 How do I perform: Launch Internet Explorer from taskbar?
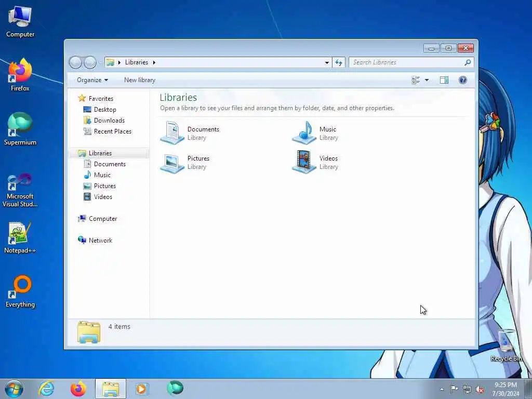46,389
